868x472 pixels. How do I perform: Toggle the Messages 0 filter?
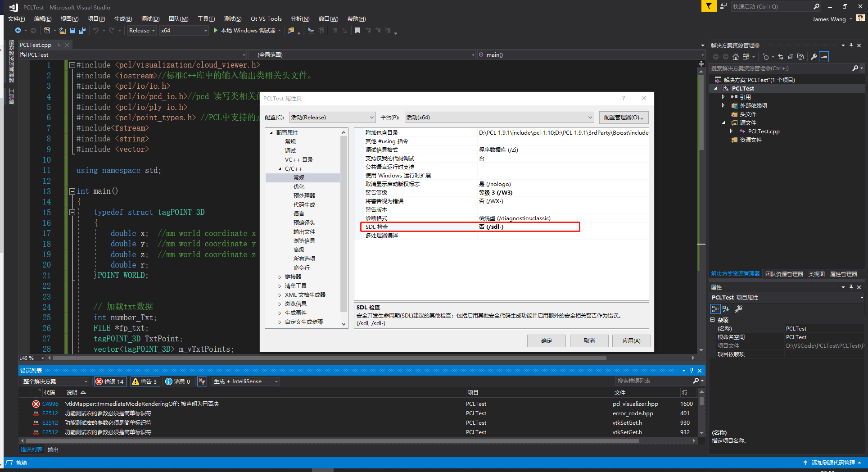(x=178, y=381)
